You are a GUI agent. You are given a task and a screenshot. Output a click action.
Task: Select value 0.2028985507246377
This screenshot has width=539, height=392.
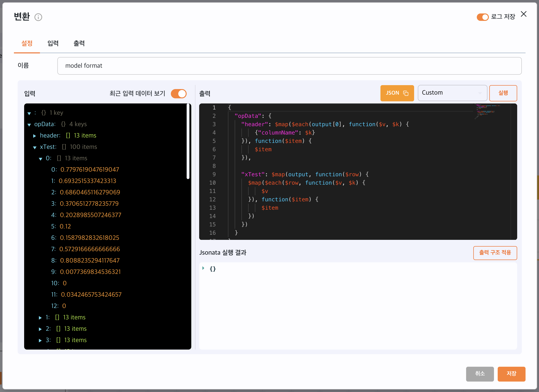tap(91, 215)
